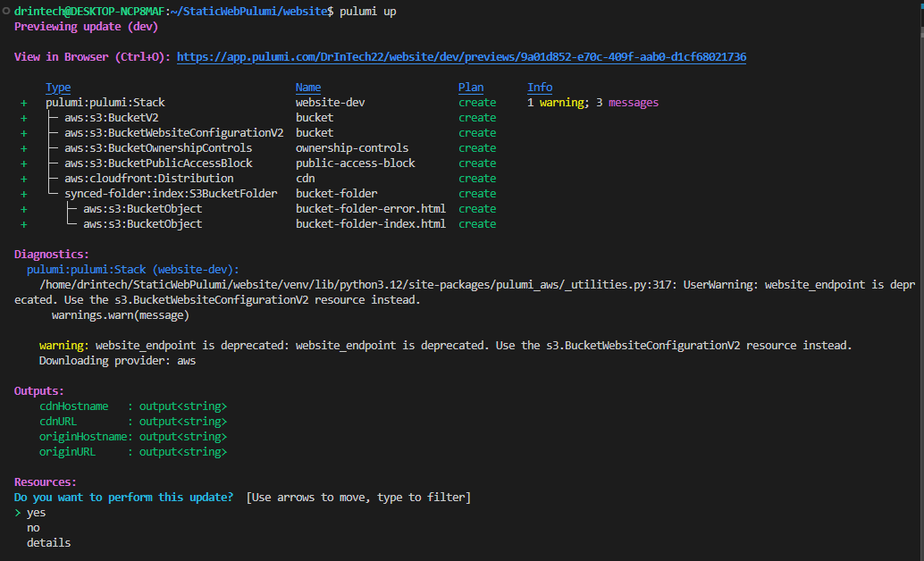This screenshot has width=924, height=561.
Task: Click the ownership-controls name
Action: point(352,148)
